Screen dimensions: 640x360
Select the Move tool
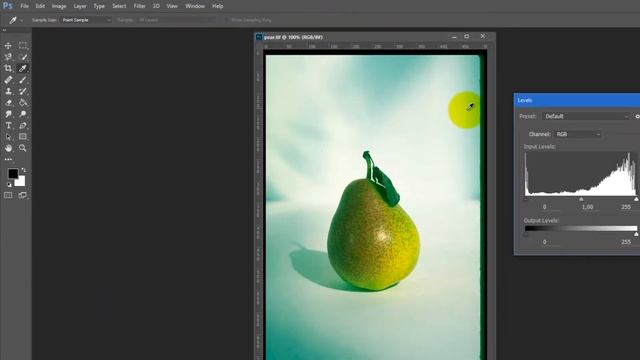(x=8, y=45)
